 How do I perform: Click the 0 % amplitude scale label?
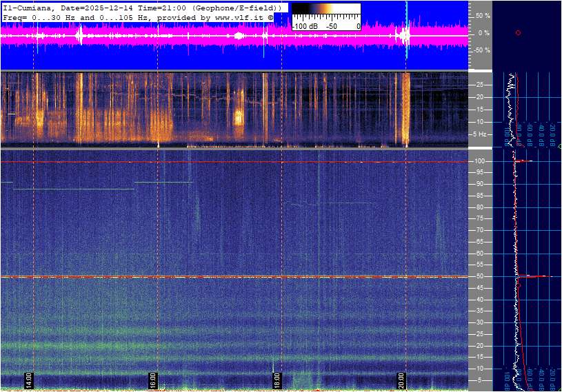(483, 32)
